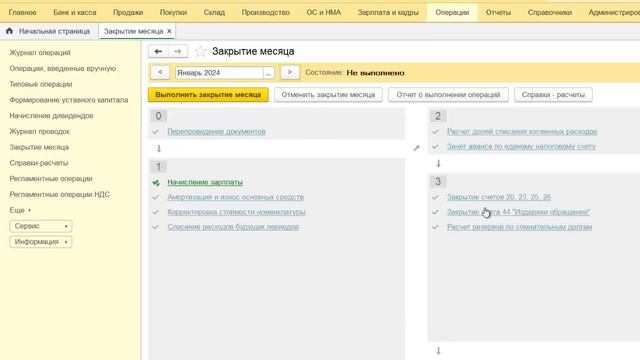Open the Сервис dropdown

click(x=41, y=226)
